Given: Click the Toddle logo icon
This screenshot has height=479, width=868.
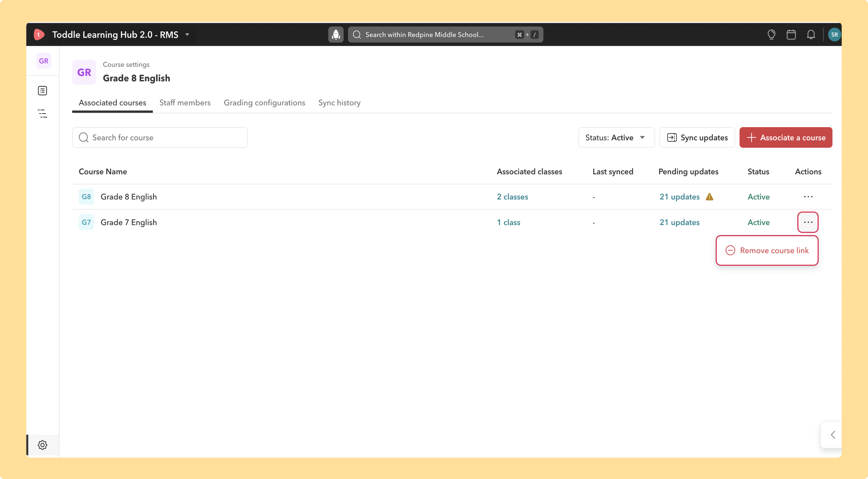Looking at the screenshot, I should (x=39, y=34).
